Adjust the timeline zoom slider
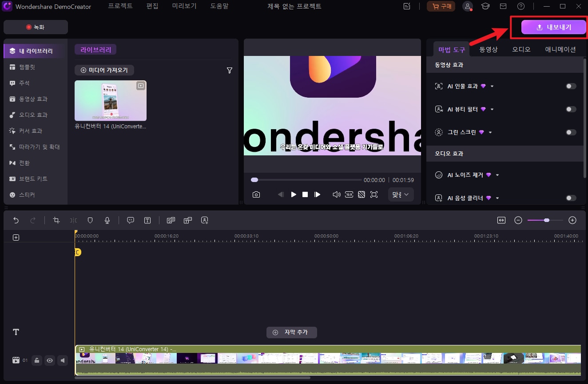 [545, 220]
